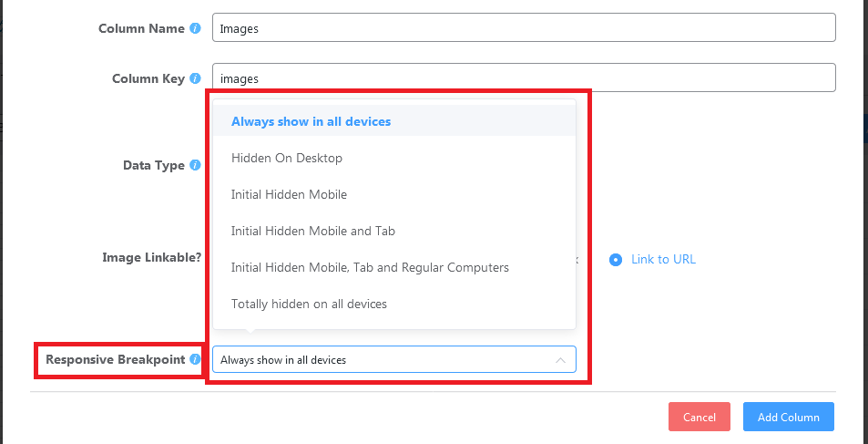868x444 pixels.
Task: Click the Add Column button
Action: point(788,417)
